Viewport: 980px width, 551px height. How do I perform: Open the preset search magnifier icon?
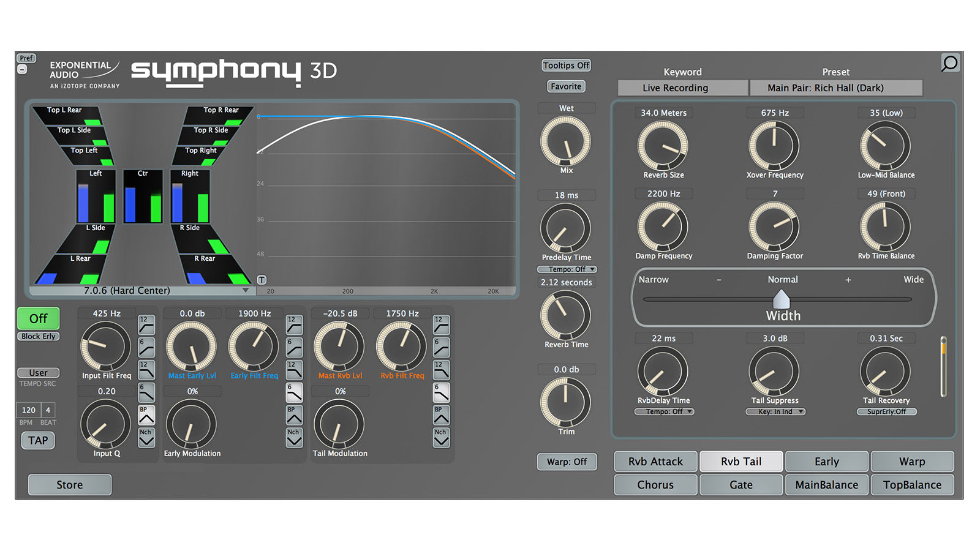pyautogui.click(x=949, y=63)
